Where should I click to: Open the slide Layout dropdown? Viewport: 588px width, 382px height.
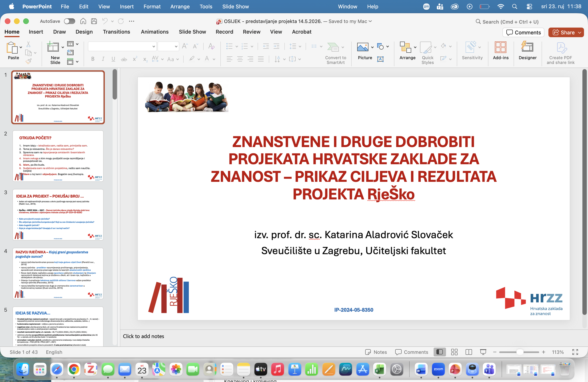coord(73,44)
